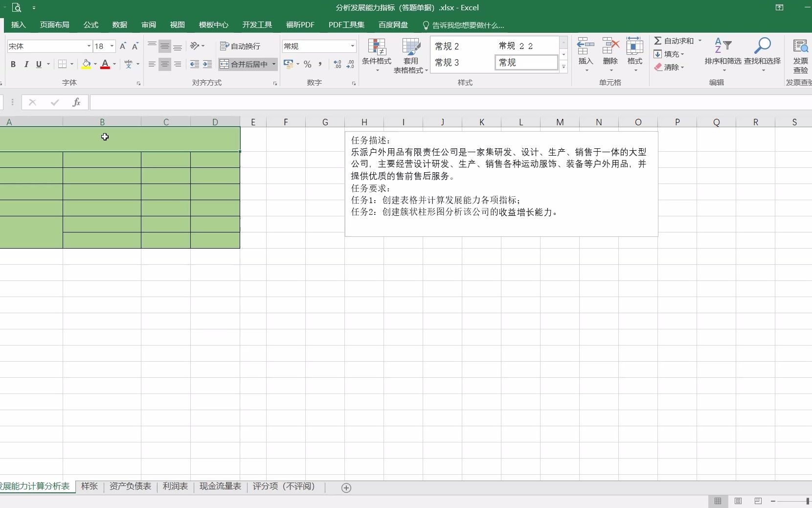812x508 pixels.
Task: Toggle middle vertical alignment
Action: coord(165,46)
